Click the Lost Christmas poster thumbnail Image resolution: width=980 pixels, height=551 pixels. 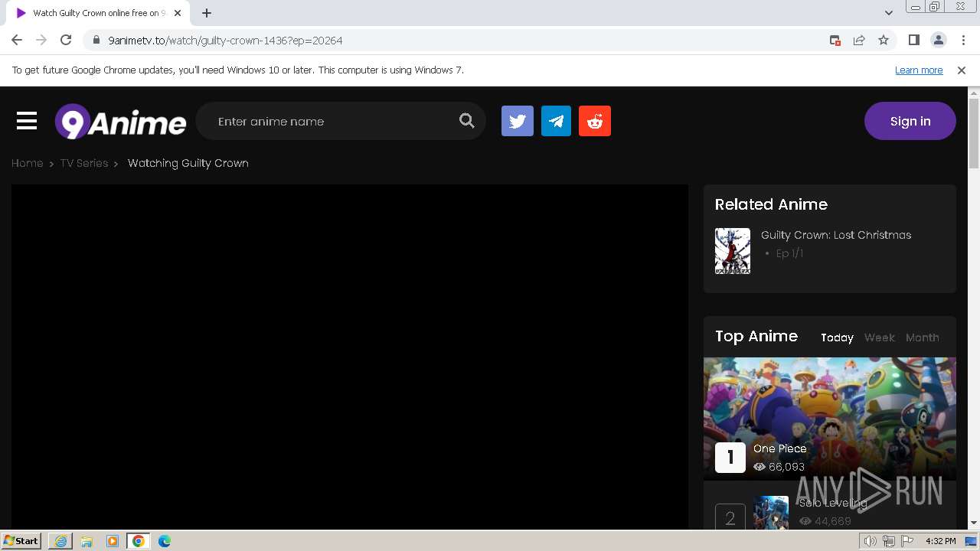point(733,251)
